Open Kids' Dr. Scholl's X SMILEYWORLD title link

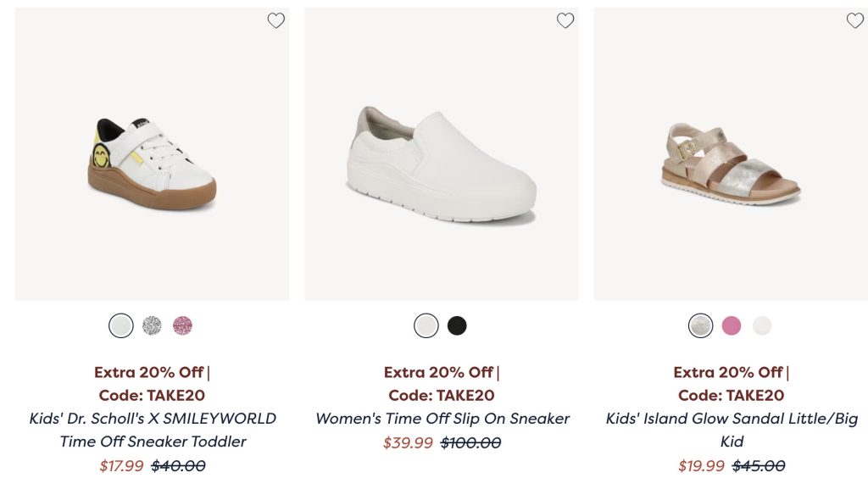(153, 430)
